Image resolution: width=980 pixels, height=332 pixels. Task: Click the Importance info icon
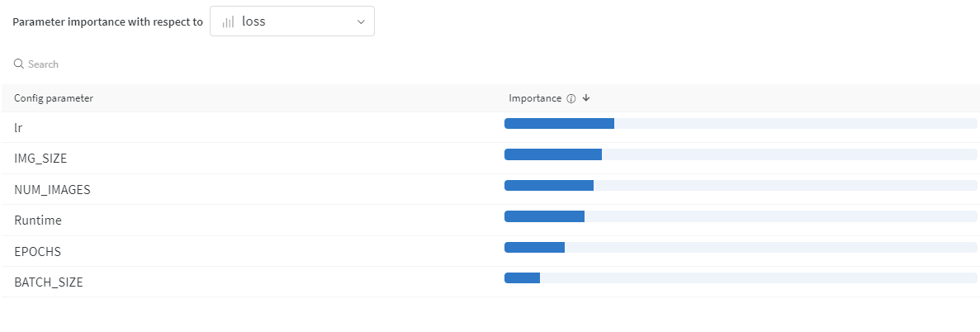click(570, 98)
